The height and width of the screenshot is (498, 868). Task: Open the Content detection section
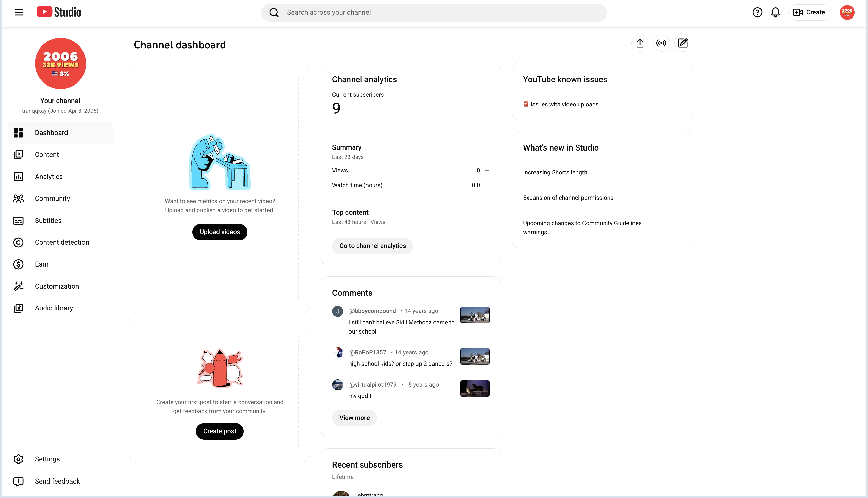tap(60, 242)
